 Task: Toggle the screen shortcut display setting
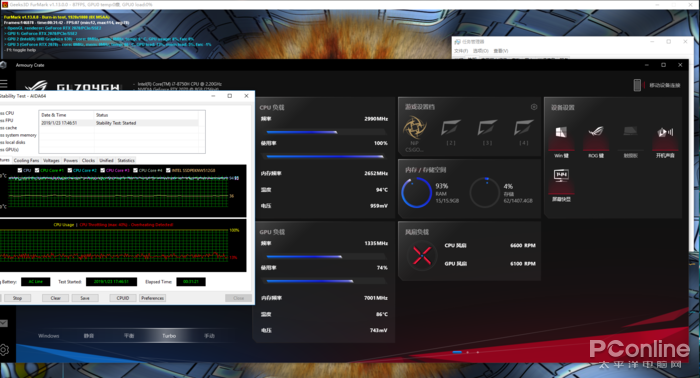(561, 175)
